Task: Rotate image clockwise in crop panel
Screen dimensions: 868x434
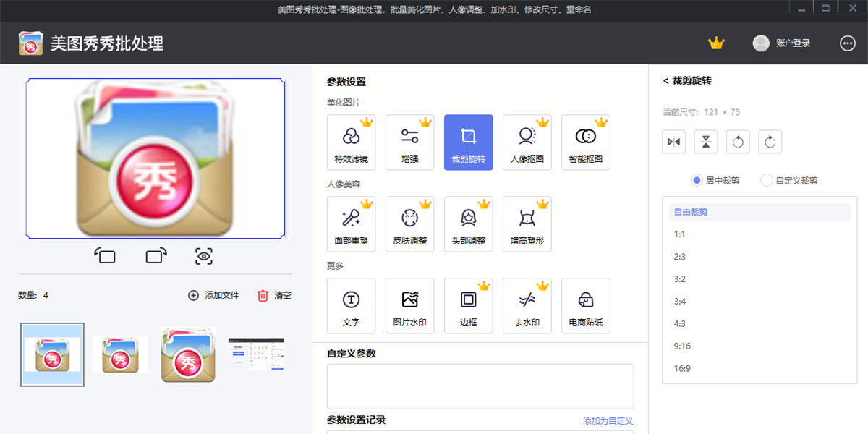Action: pos(770,142)
